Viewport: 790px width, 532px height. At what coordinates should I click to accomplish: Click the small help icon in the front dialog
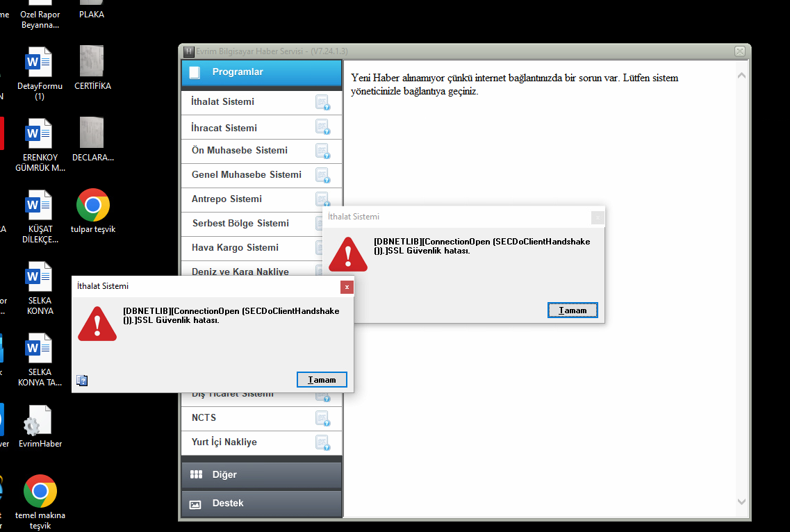(82, 381)
